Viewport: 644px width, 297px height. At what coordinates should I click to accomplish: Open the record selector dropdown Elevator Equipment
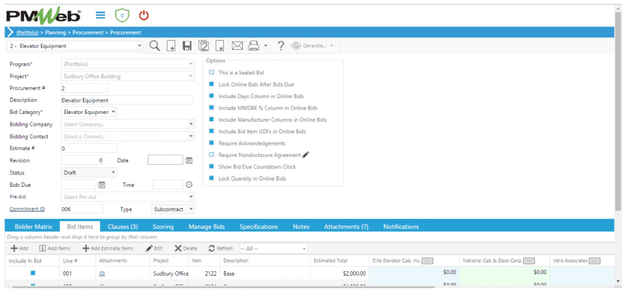pyautogui.click(x=140, y=46)
